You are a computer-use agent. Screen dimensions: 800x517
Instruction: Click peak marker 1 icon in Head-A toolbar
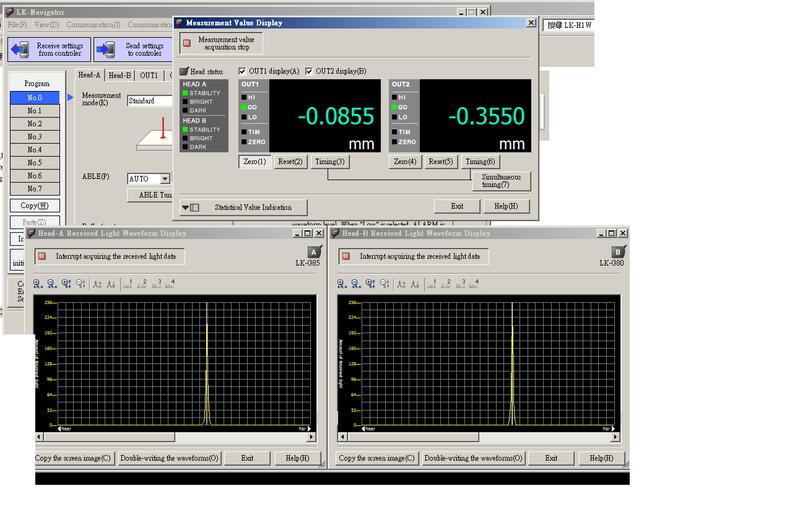coord(127,284)
